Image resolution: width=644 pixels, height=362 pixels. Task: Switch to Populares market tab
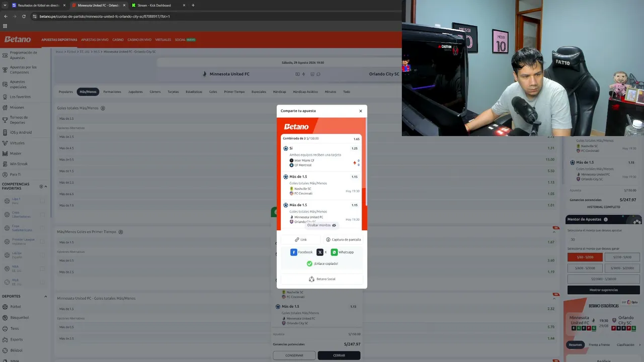pos(66,92)
